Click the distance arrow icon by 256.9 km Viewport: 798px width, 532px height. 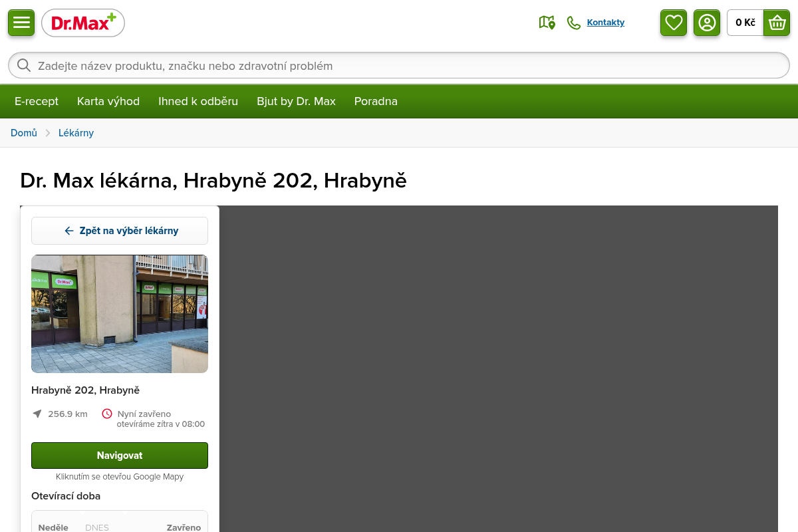[37, 414]
